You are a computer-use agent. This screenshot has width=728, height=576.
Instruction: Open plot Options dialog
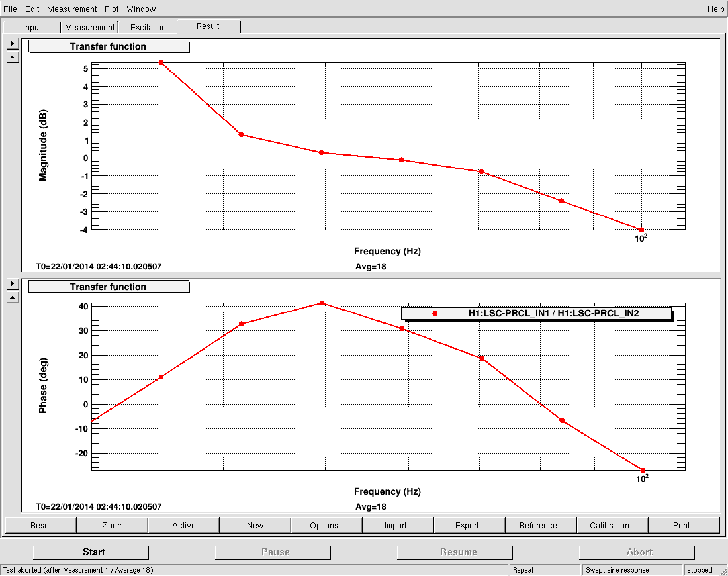coord(327,526)
